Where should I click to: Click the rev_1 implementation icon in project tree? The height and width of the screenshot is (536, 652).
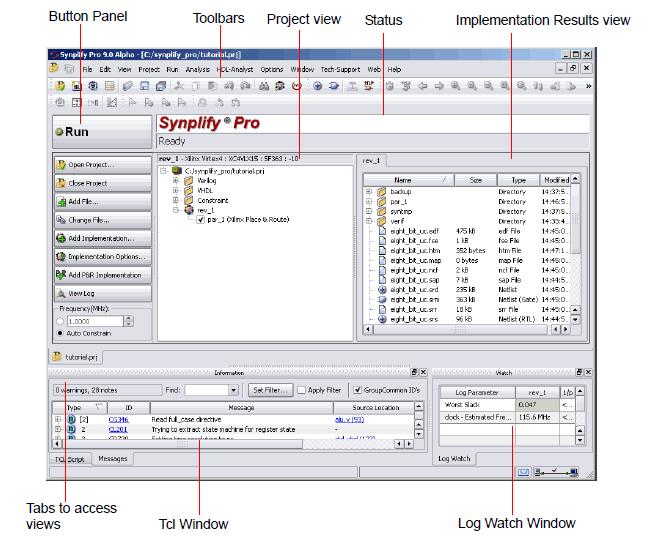(x=184, y=210)
